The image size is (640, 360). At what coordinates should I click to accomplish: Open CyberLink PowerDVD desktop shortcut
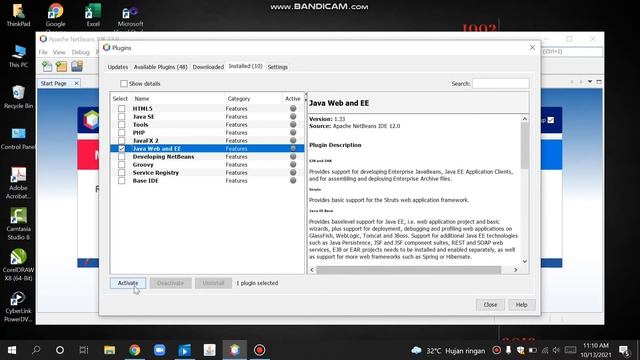pyautogui.click(x=18, y=306)
